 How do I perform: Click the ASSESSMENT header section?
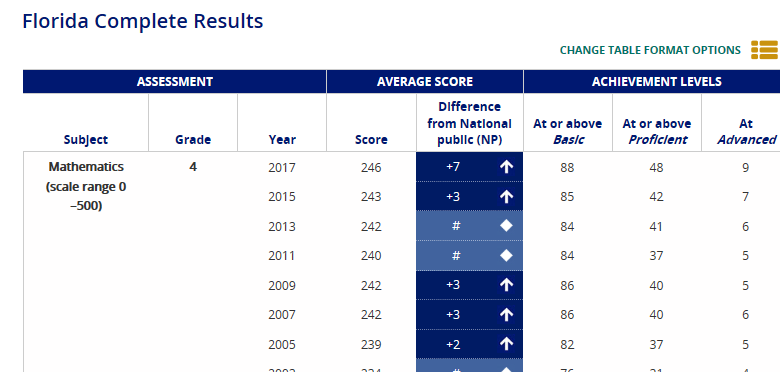[x=175, y=82]
